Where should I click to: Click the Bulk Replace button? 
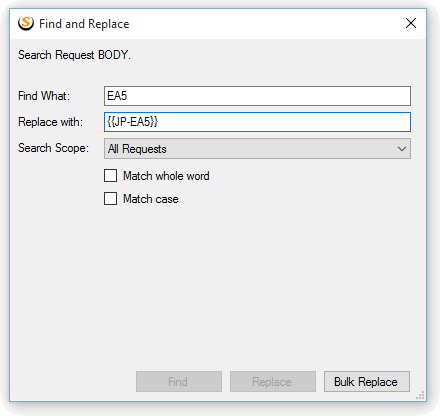pyautogui.click(x=367, y=382)
